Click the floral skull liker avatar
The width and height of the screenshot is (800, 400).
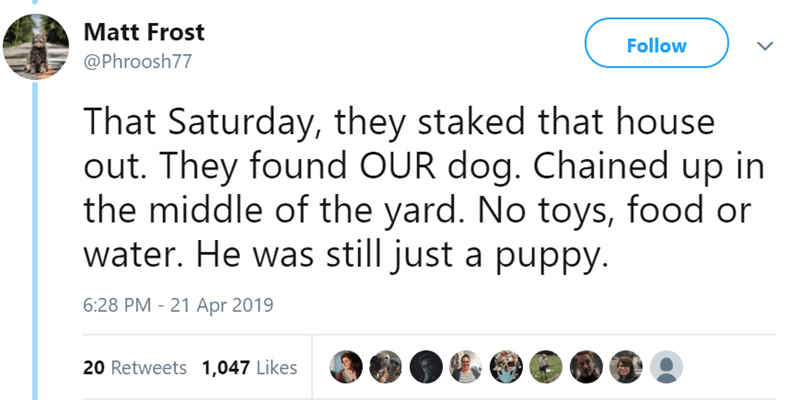click(x=504, y=367)
